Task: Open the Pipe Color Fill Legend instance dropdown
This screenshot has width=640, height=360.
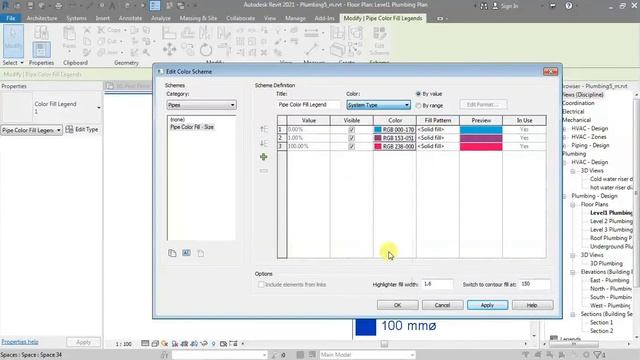Action: coord(31,130)
